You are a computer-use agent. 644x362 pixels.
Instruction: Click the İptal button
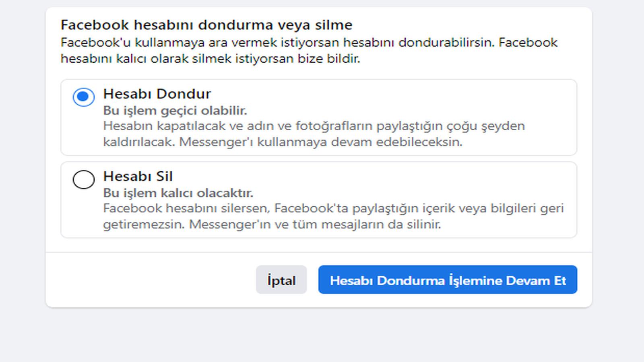281,280
